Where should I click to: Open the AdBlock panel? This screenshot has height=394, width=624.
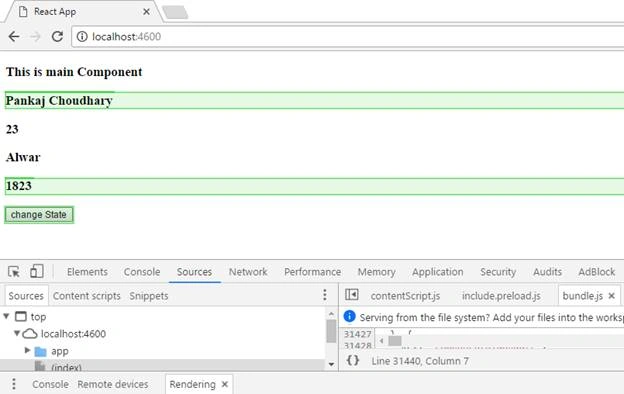coord(597,272)
